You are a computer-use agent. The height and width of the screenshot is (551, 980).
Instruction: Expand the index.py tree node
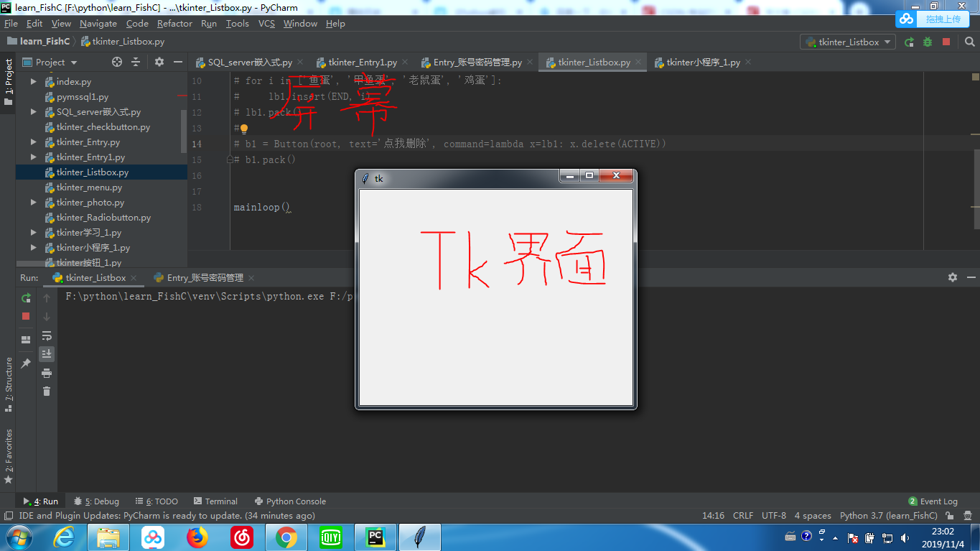click(33, 82)
